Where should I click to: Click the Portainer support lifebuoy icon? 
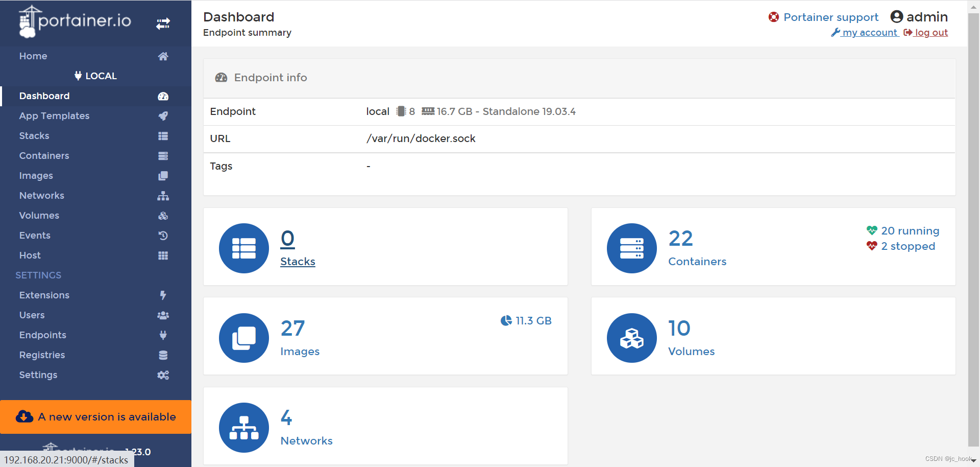click(774, 17)
